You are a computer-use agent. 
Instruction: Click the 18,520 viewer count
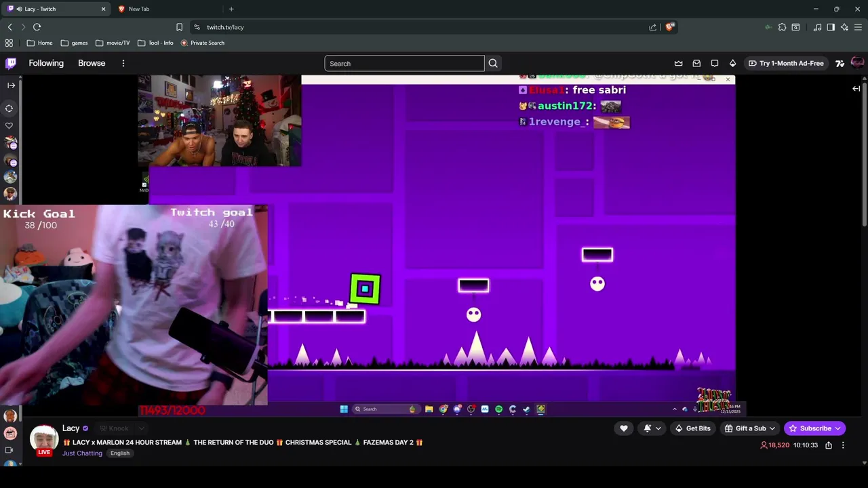pyautogui.click(x=774, y=445)
